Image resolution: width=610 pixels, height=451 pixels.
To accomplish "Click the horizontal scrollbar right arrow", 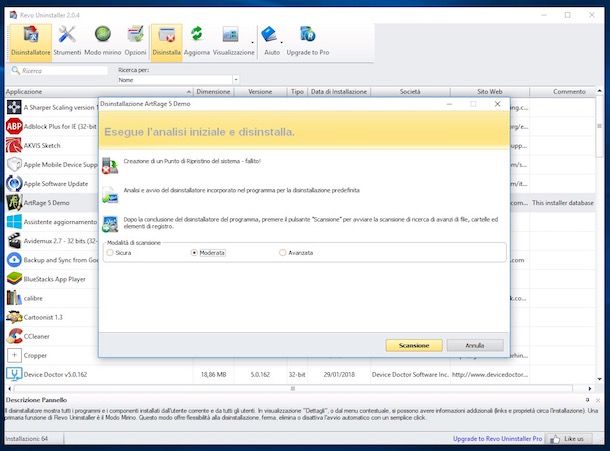I will 590,388.
